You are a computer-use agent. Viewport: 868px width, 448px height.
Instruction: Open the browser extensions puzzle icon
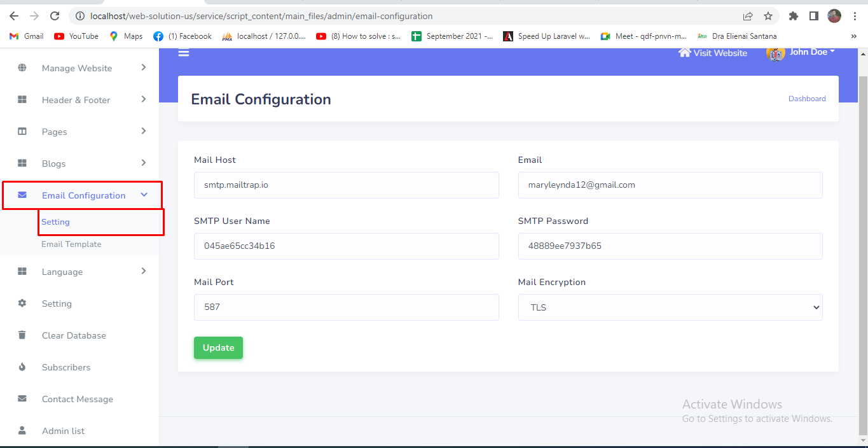[x=793, y=16]
